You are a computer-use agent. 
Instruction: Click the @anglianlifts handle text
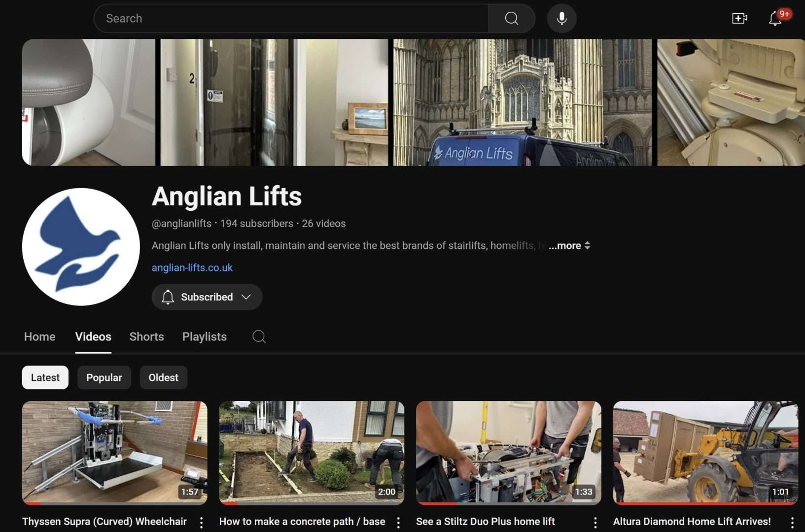click(181, 224)
